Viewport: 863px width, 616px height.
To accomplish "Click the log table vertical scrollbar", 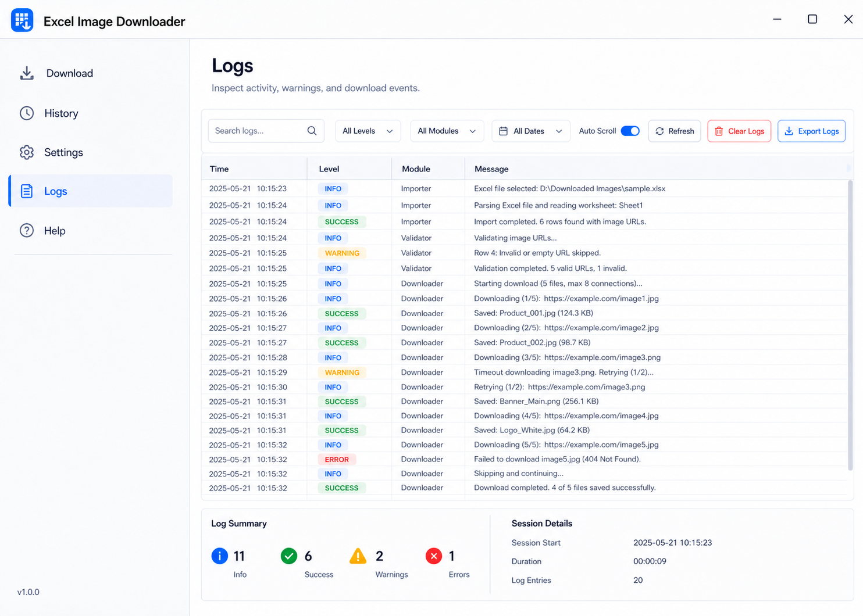I will point(850,324).
